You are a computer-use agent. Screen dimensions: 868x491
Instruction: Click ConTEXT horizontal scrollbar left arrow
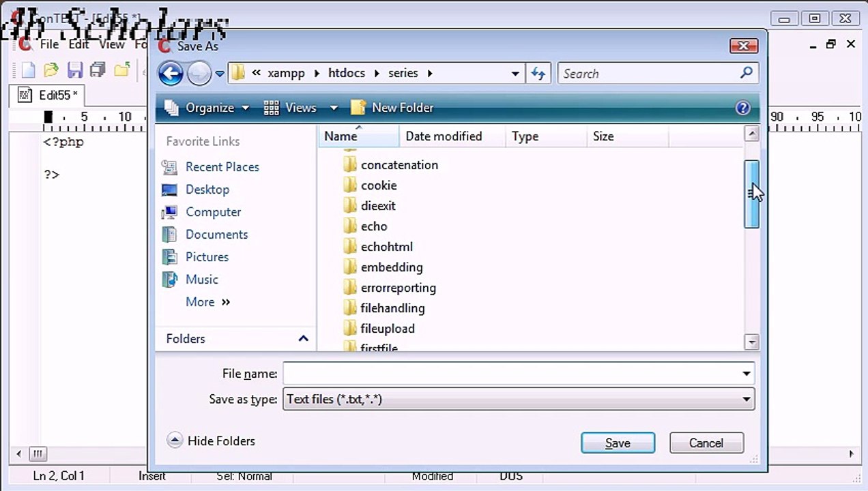point(18,453)
